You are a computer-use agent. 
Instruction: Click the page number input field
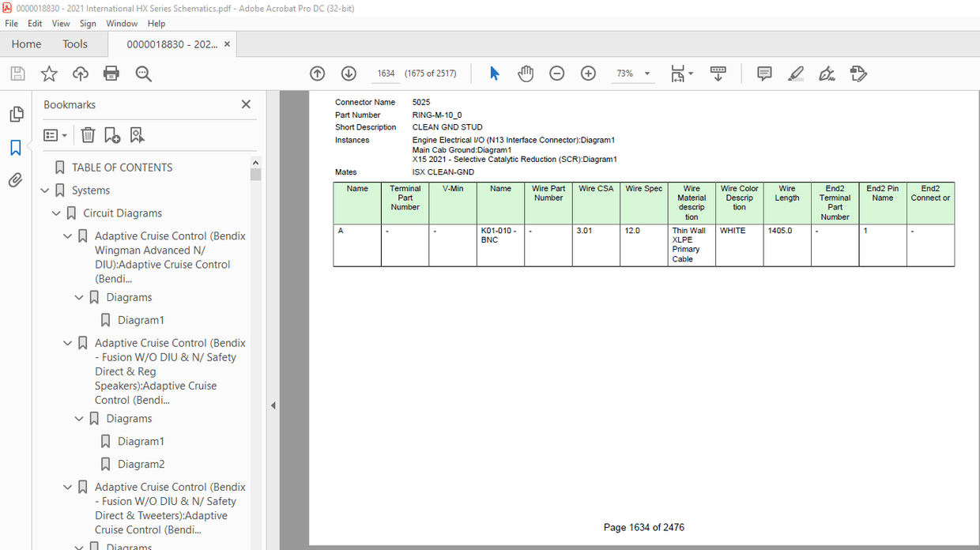pyautogui.click(x=386, y=73)
